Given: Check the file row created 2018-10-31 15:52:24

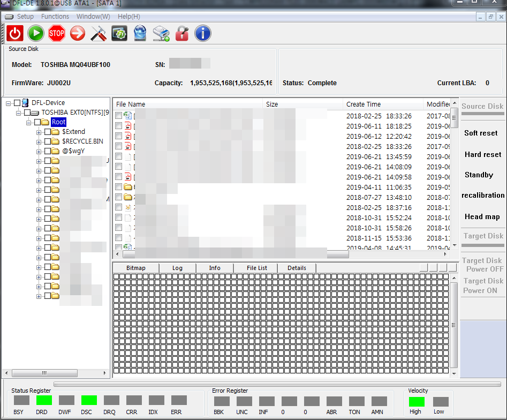Looking at the screenshot, I should (x=119, y=217).
